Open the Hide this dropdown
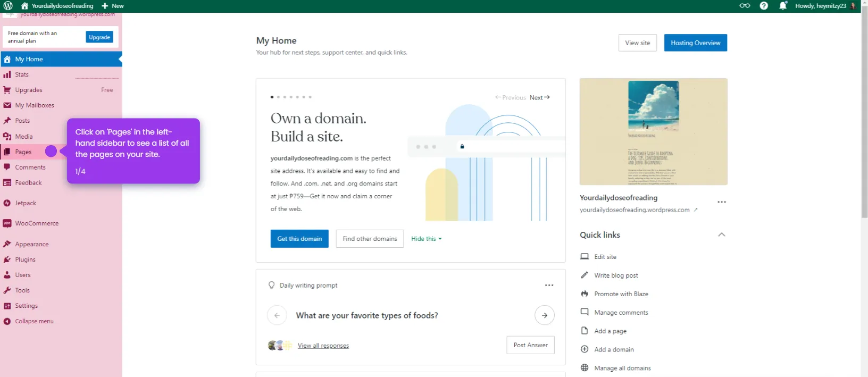 coord(426,239)
